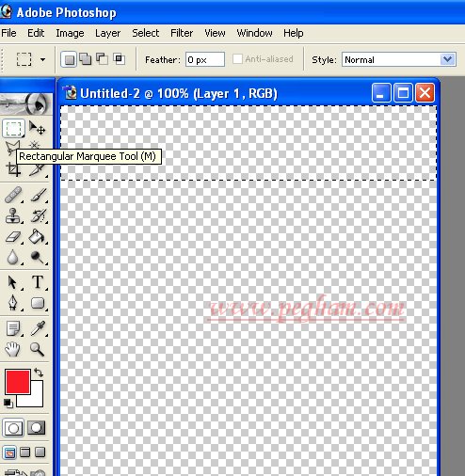Open the Layer menu
The height and width of the screenshot is (476, 465).
pyautogui.click(x=107, y=33)
